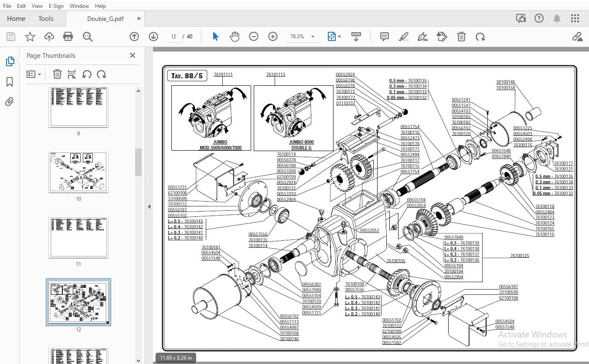Select page 11 thumbnail

pyautogui.click(x=78, y=237)
